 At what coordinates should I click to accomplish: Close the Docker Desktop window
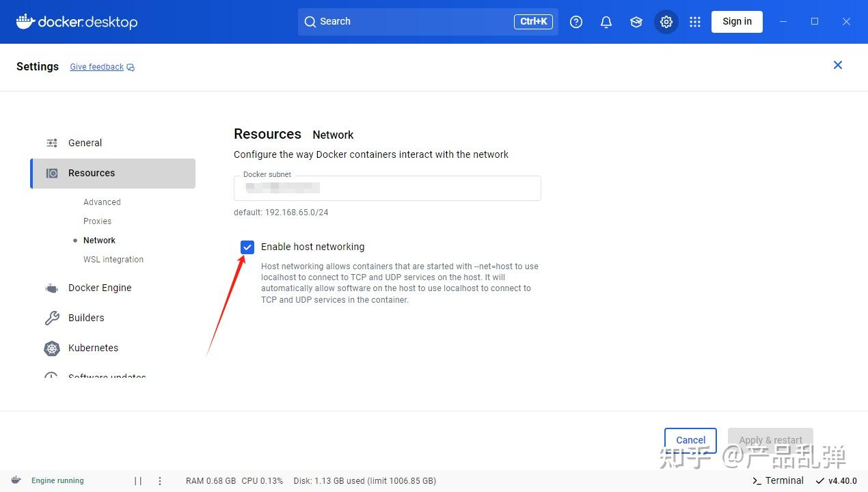click(846, 21)
